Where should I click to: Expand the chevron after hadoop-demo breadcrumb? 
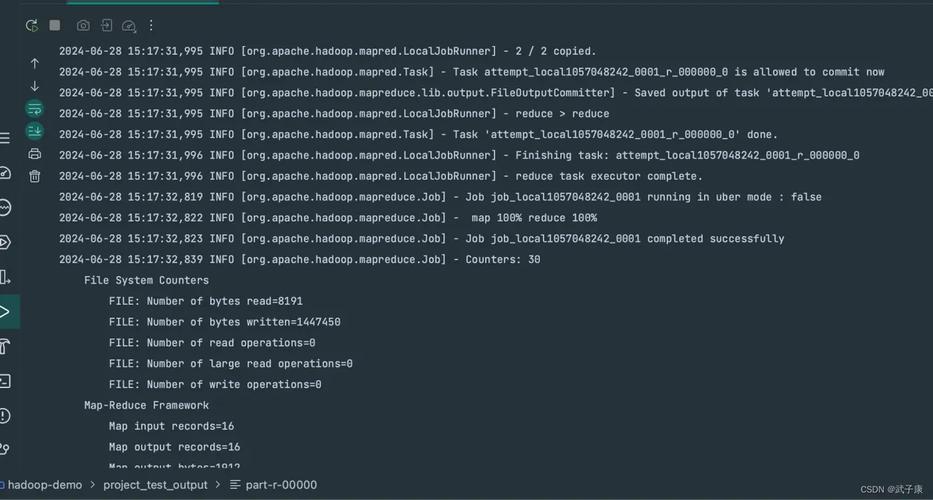(x=93, y=485)
